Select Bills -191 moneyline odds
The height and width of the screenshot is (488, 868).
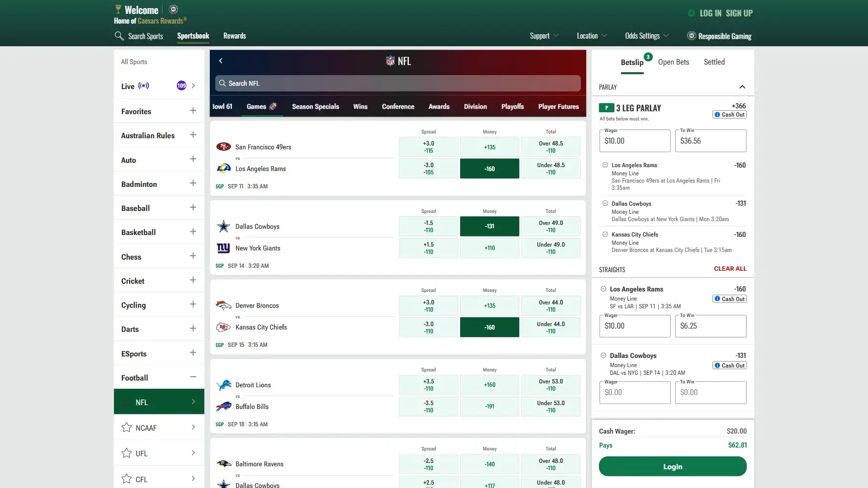point(489,407)
